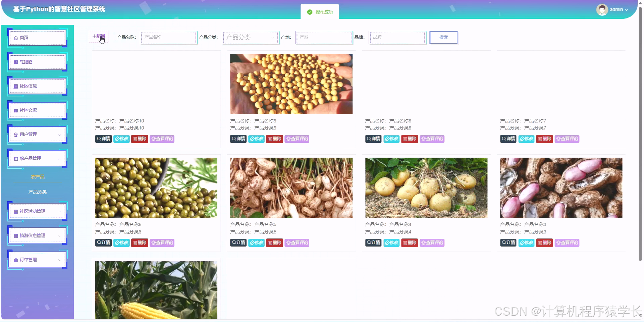Click 删除 for 产品名称9

[274, 139]
